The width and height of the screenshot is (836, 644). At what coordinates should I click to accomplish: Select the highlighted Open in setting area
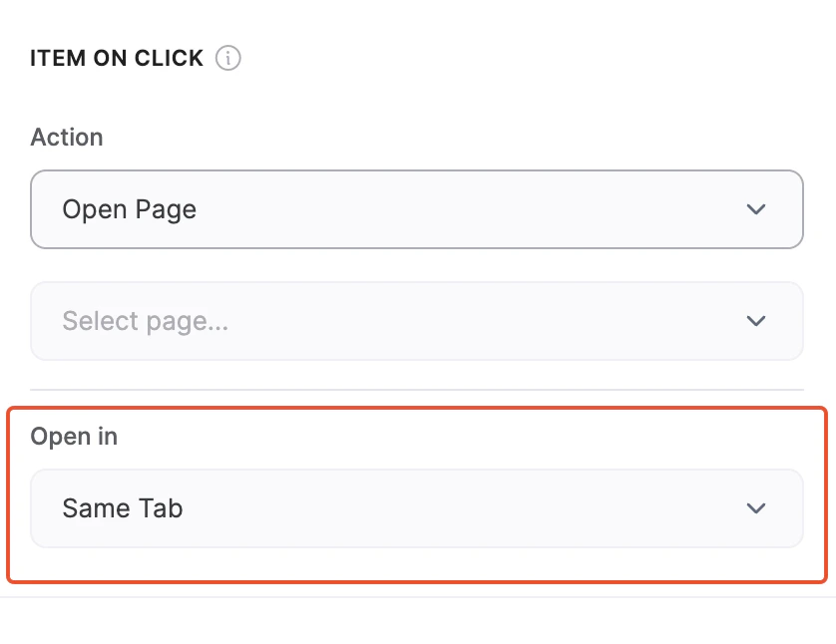(x=417, y=492)
